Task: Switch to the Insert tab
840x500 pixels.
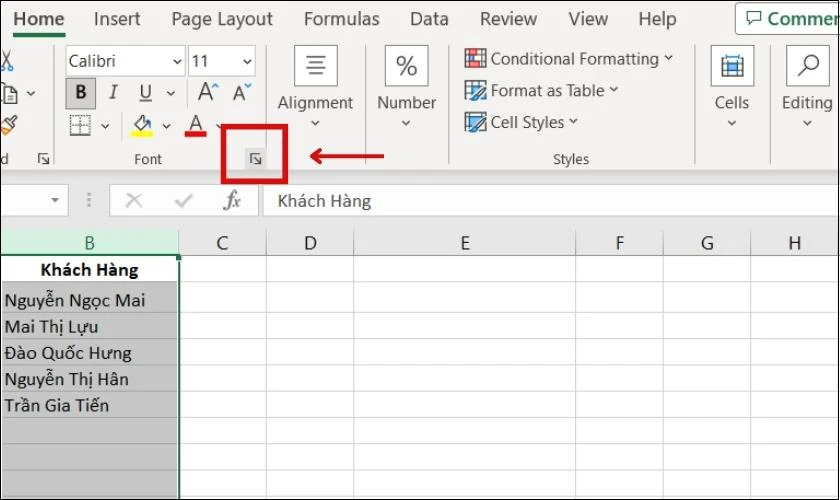Action: 117,19
